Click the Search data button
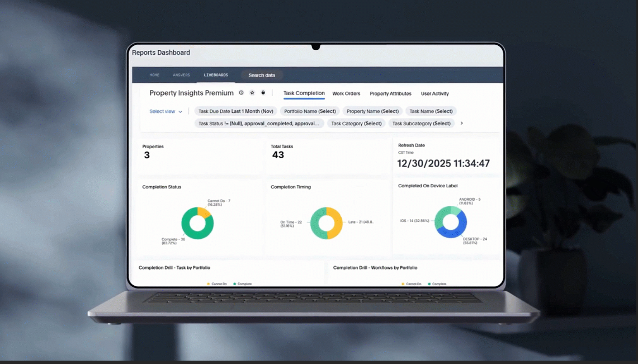This screenshot has height=364, width=638. point(261,74)
